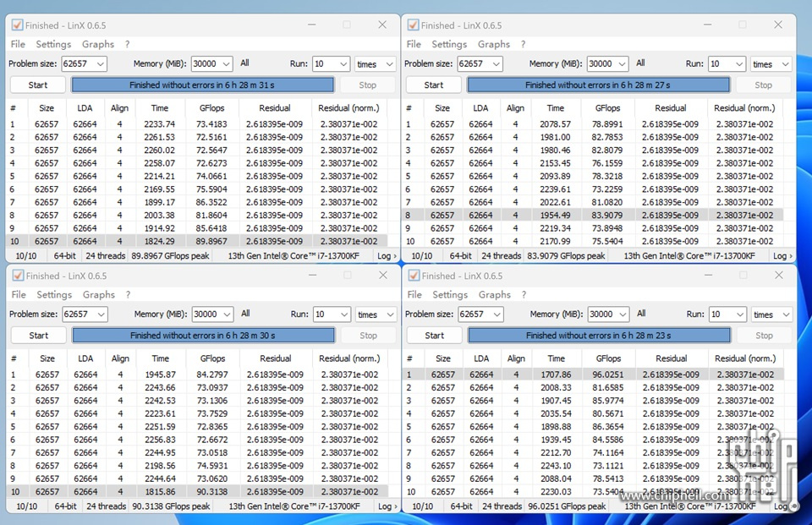
Task: Open Graphs menu in the 83.9079-peak window
Action: 493,44
